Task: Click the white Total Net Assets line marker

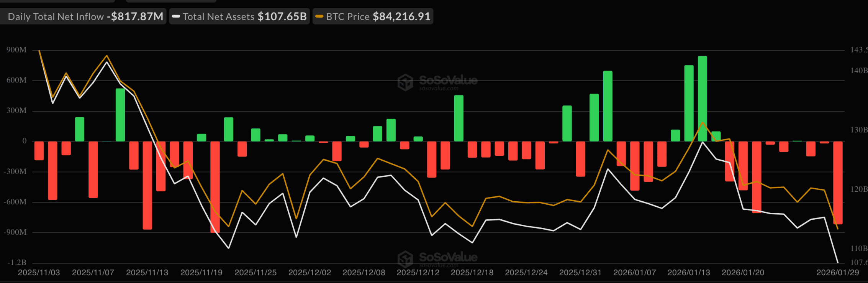Action: click(x=176, y=16)
